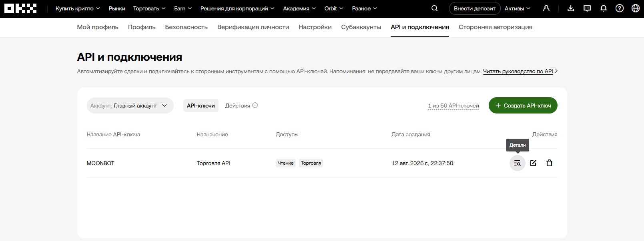Open the user profile icon

click(x=546, y=8)
